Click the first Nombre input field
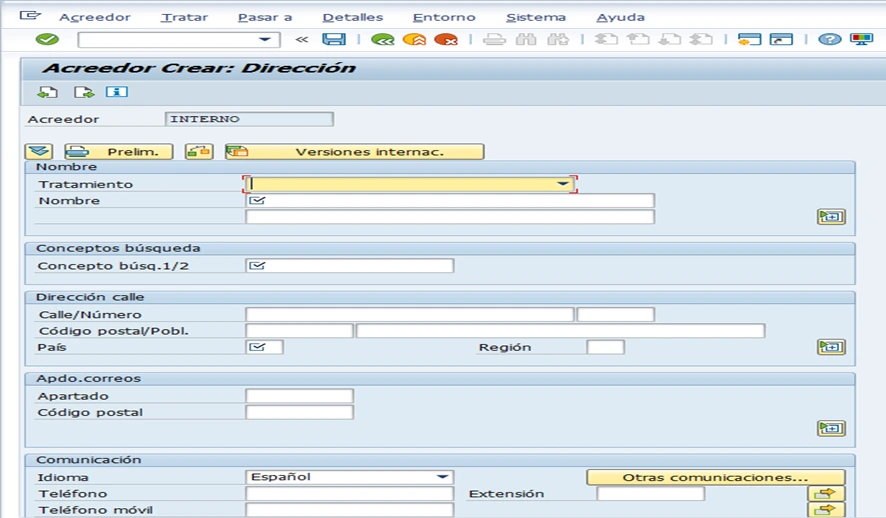The width and height of the screenshot is (886, 518). click(450, 201)
